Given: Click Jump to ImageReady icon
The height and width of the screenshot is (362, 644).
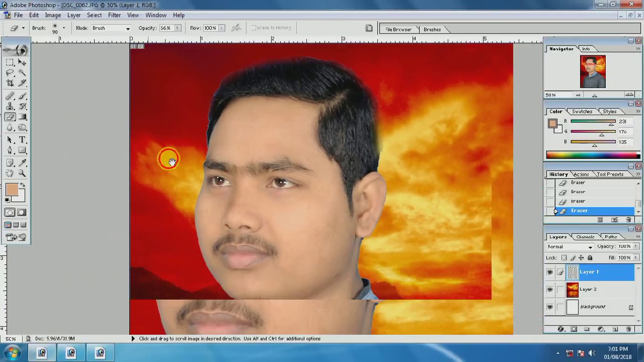Looking at the screenshot, I should 16,237.
